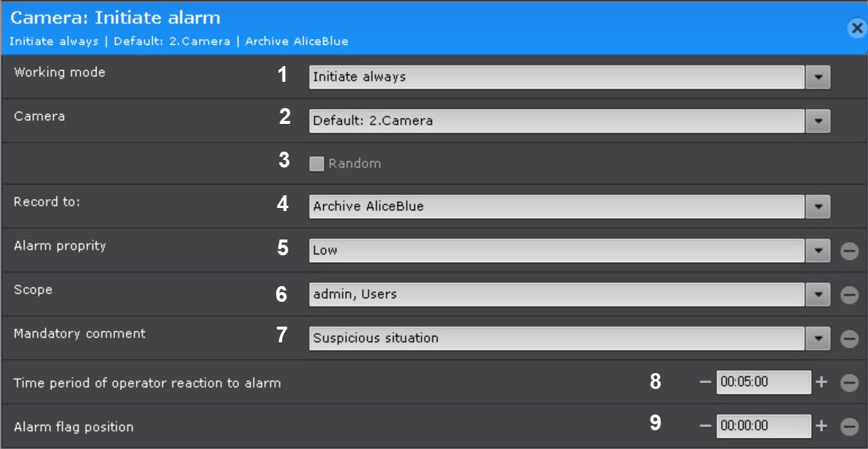
Task: Remove the operator reaction time parameter
Action: [849, 383]
